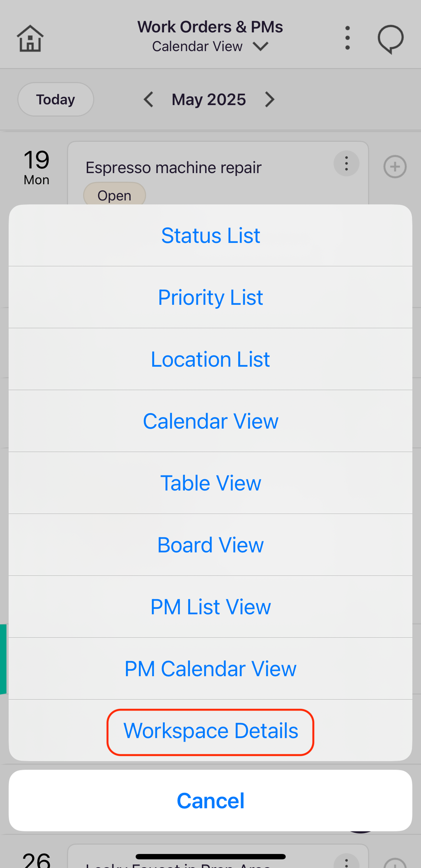421x868 pixels.
Task: Go to previous month arrow
Action: coord(149,99)
